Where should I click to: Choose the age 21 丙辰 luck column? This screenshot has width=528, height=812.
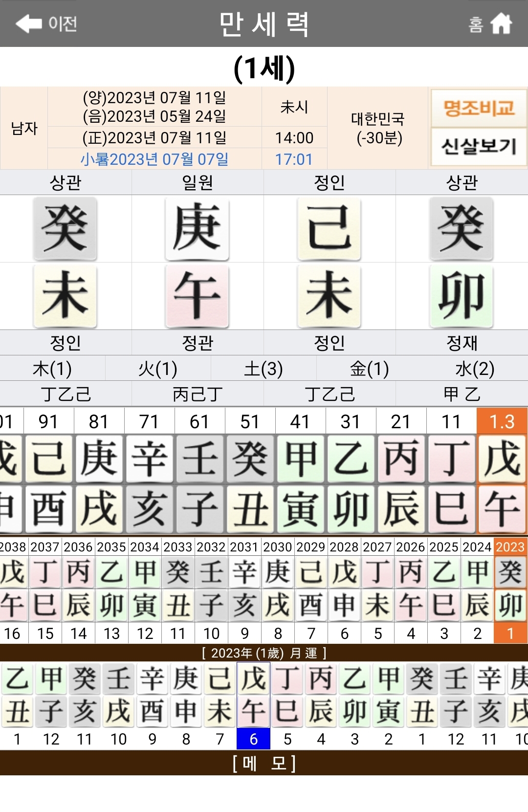pos(401,471)
